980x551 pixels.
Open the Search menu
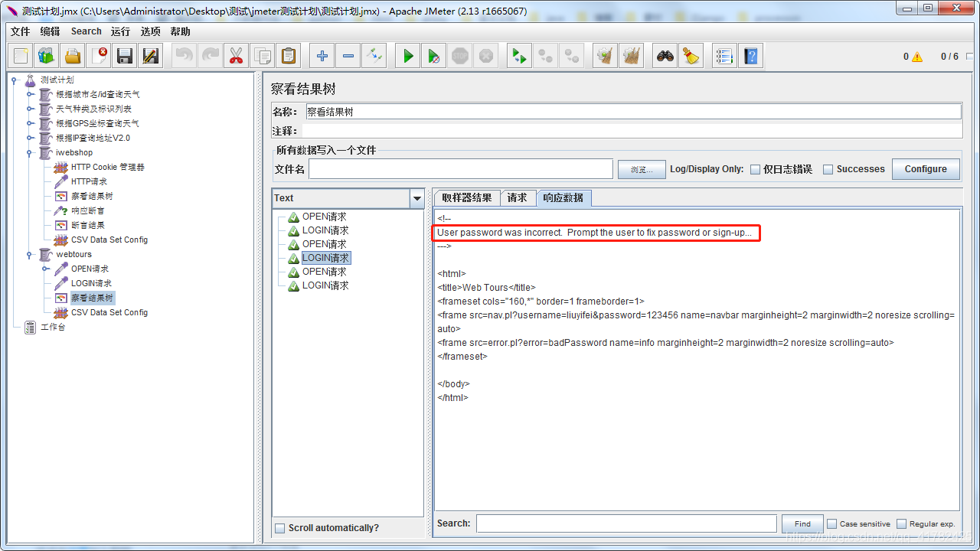(x=87, y=31)
